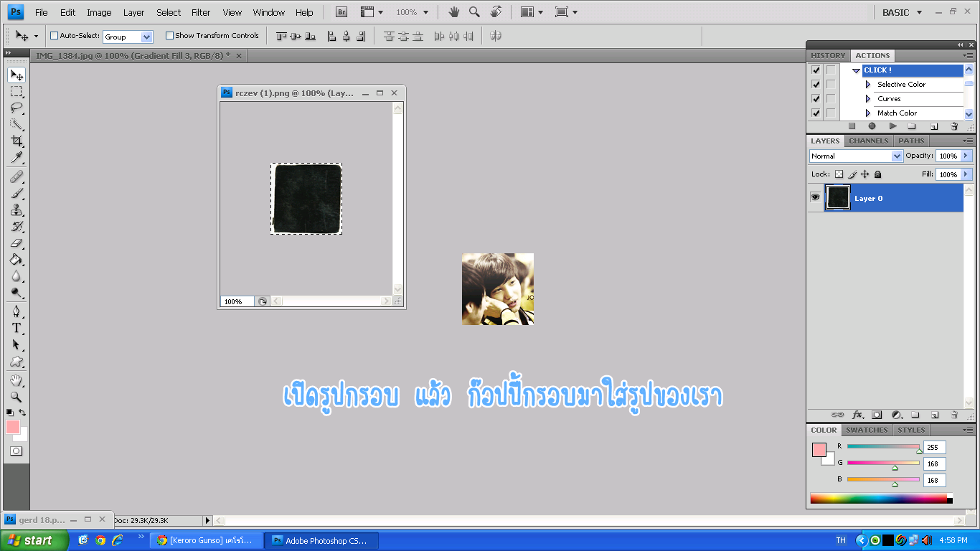The image size is (980, 551).
Task: Launch Bridge from the application bar
Action: point(341,12)
